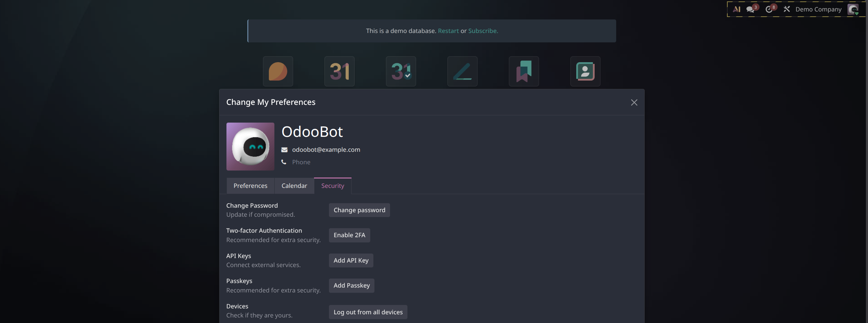
Task: Click the 'Connect external services.' hint text
Action: (x=264, y=265)
